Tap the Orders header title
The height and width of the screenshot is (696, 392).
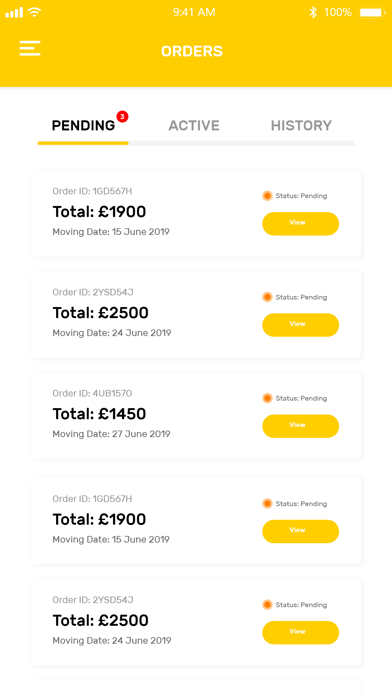[x=192, y=51]
